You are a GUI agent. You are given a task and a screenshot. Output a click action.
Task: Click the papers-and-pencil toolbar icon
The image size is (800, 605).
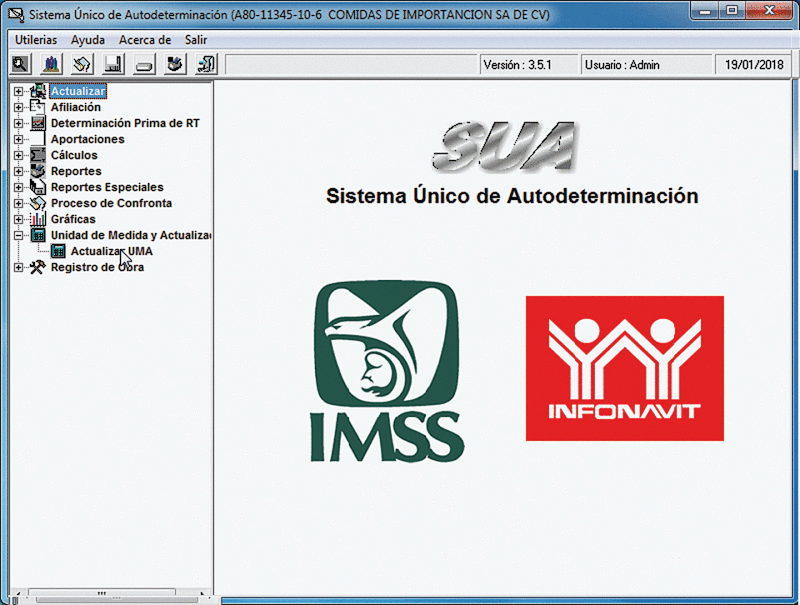point(82,64)
